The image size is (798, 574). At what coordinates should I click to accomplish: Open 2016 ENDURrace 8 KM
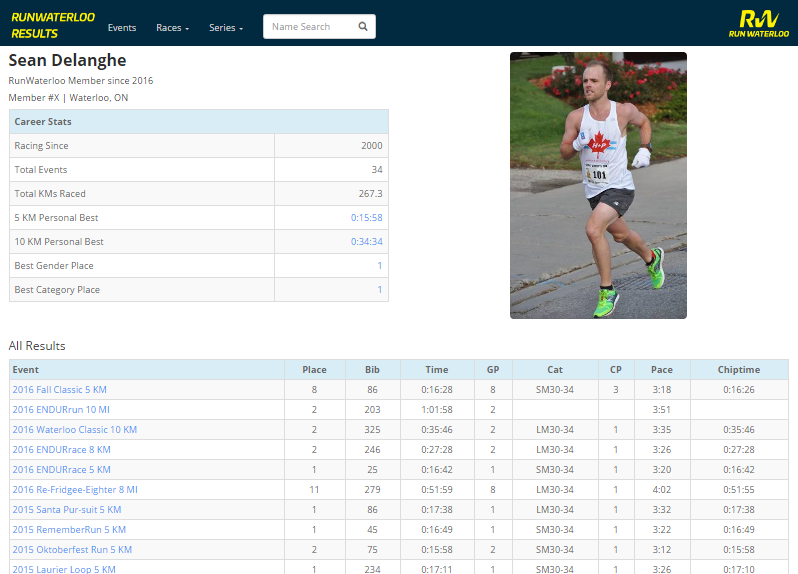tap(62, 450)
